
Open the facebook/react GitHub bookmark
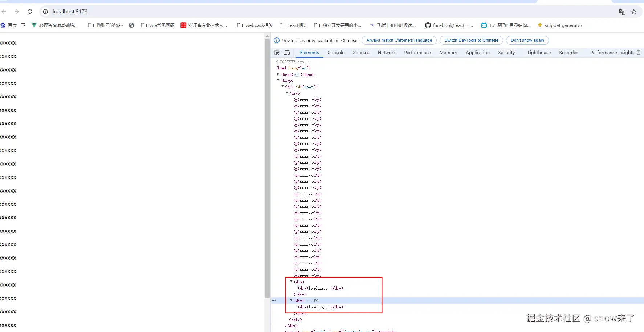[x=449, y=25]
